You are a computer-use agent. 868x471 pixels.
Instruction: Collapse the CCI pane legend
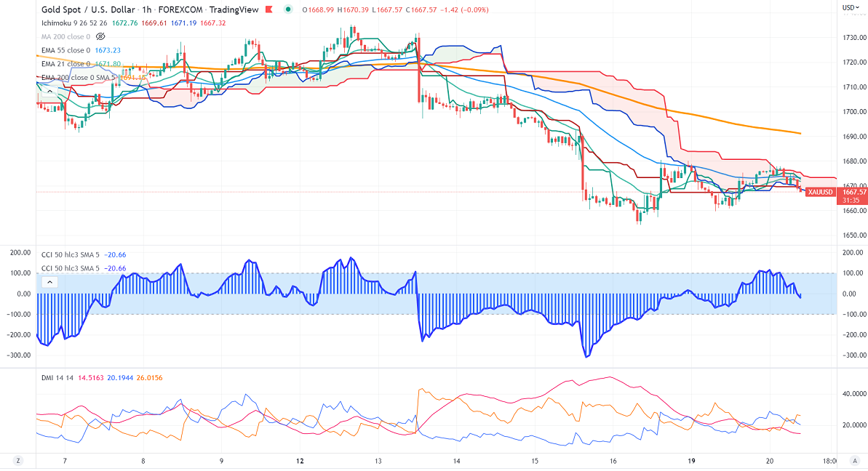(49, 282)
